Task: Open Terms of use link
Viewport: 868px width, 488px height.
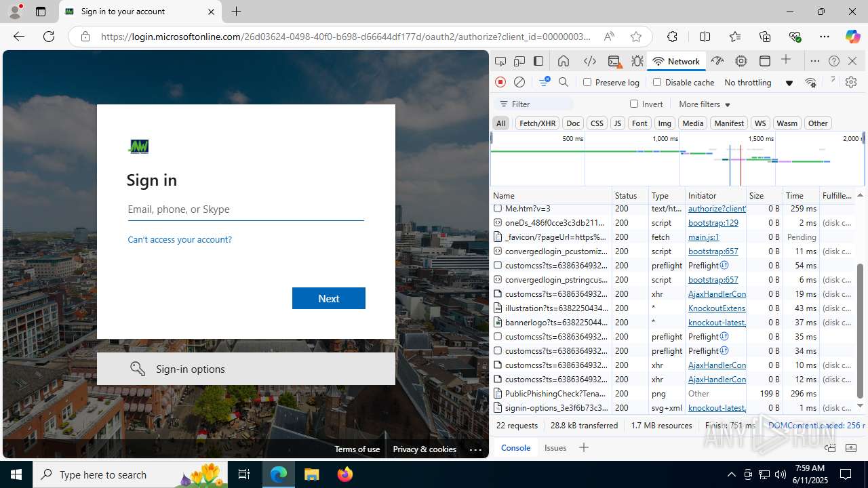Action: [357, 449]
